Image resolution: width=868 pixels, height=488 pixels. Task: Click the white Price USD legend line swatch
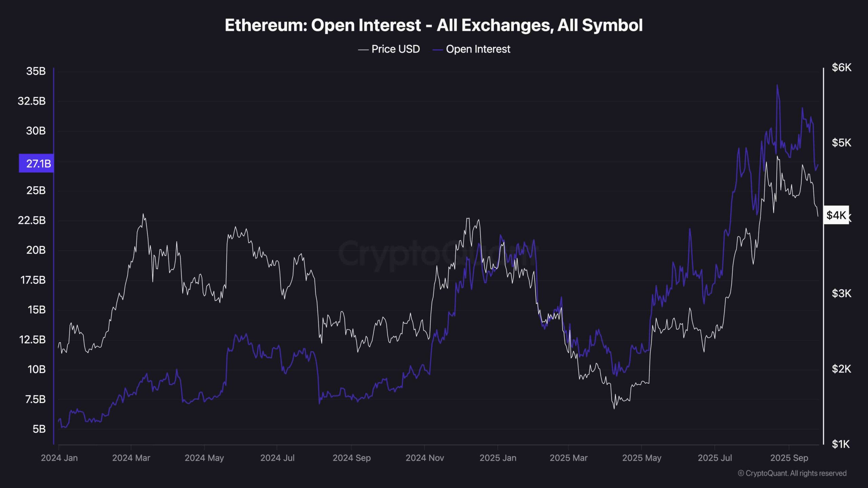pos(363,50)
